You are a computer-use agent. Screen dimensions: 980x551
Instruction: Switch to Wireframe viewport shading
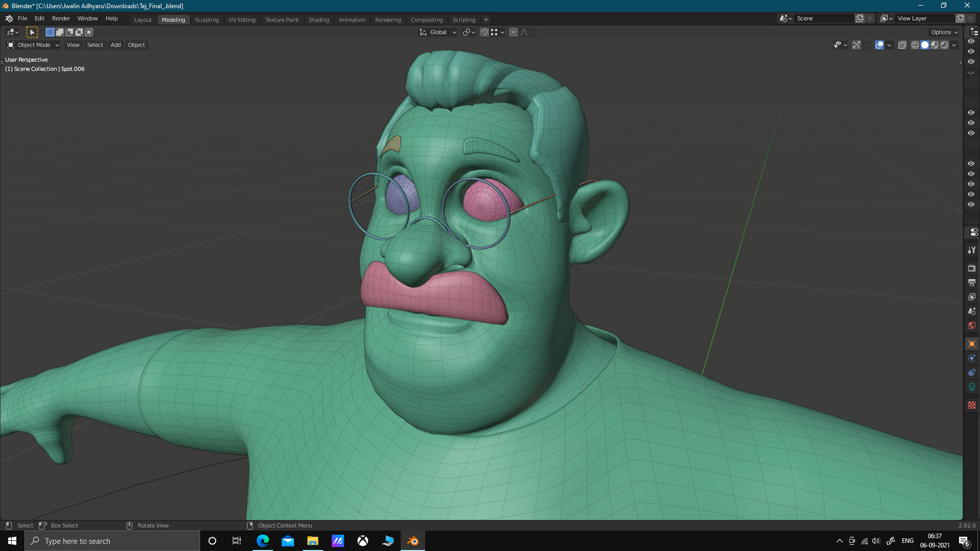[915, 45]
